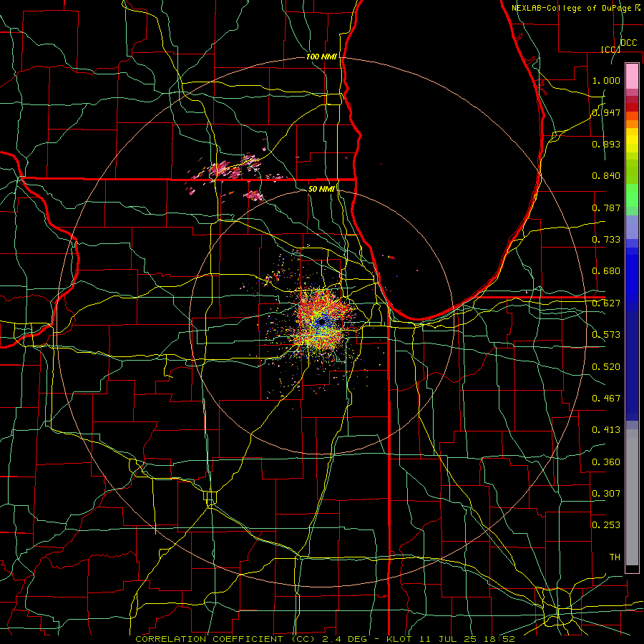Pick the pink swatch at color bar top
This screenshot has height=644, width=644.
click(632, 76)
